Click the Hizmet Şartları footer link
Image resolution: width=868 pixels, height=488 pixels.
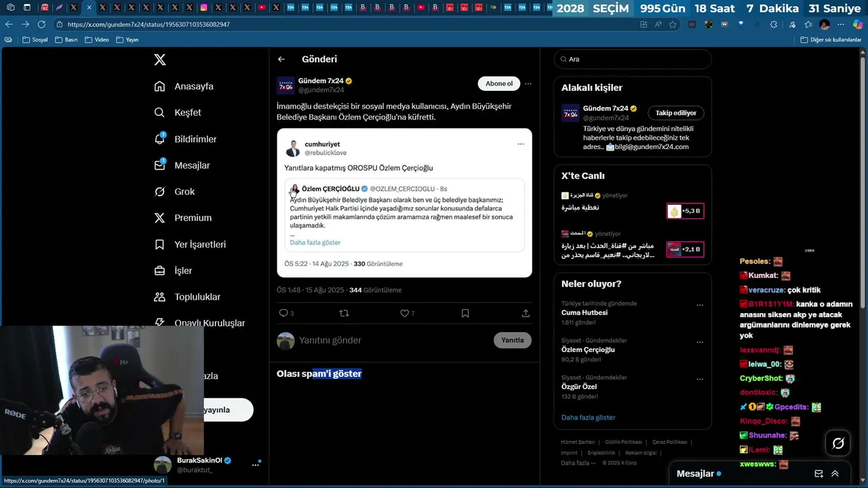pos(577,442)
